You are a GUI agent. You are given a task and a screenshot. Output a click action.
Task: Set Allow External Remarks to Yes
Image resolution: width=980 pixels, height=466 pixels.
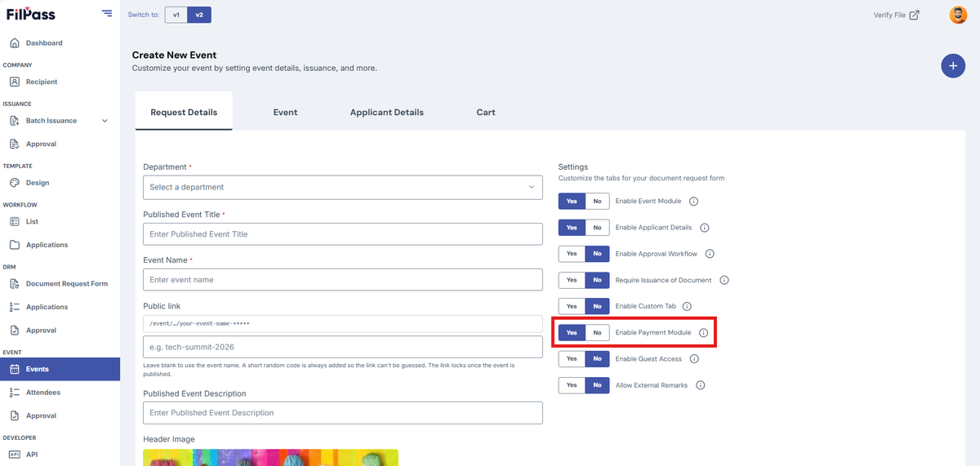click(572, 385)
